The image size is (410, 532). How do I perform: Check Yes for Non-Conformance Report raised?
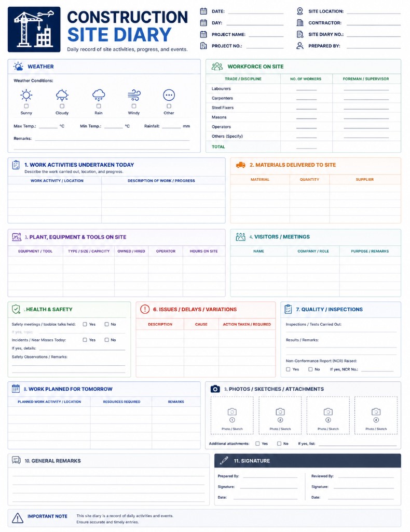point(288,369)
